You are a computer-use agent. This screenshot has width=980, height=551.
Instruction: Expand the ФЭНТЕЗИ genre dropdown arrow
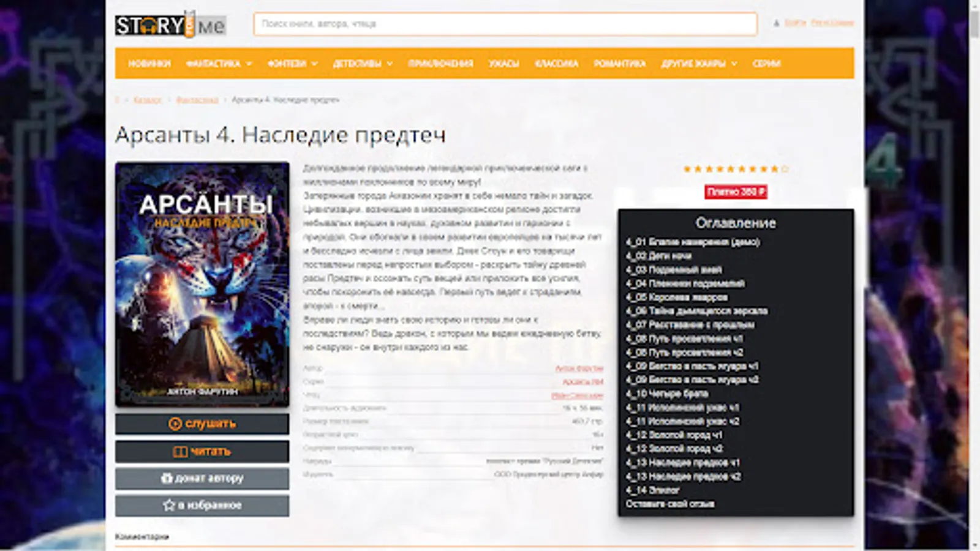pyautogui.click(x=315, y=64)
